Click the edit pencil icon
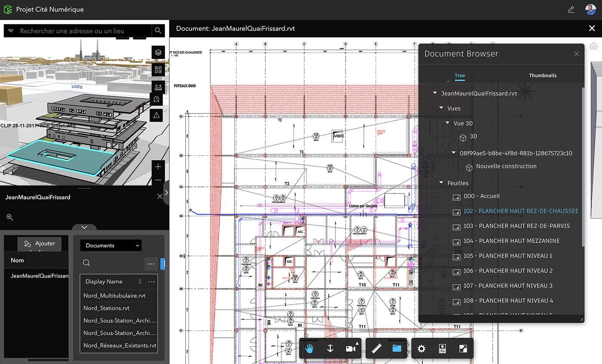The height and width of the screenshot is (364, 602). point(571,9)
